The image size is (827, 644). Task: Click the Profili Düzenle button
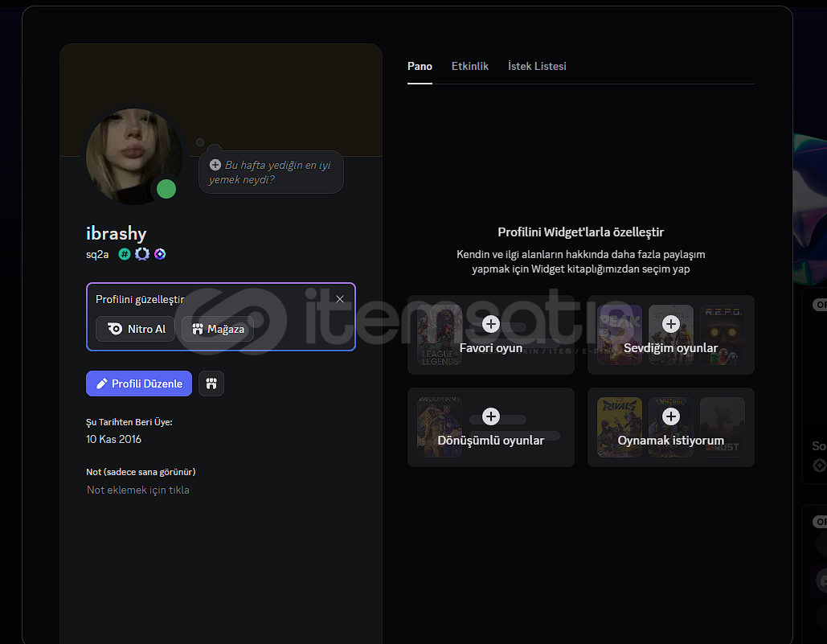coord(139,384)
